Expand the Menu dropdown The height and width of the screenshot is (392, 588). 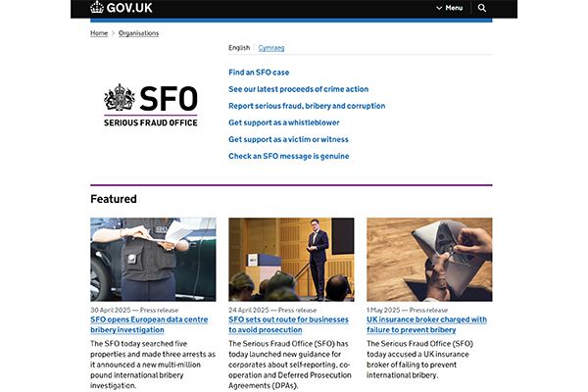pyautogui.click(x=450, y=8)
